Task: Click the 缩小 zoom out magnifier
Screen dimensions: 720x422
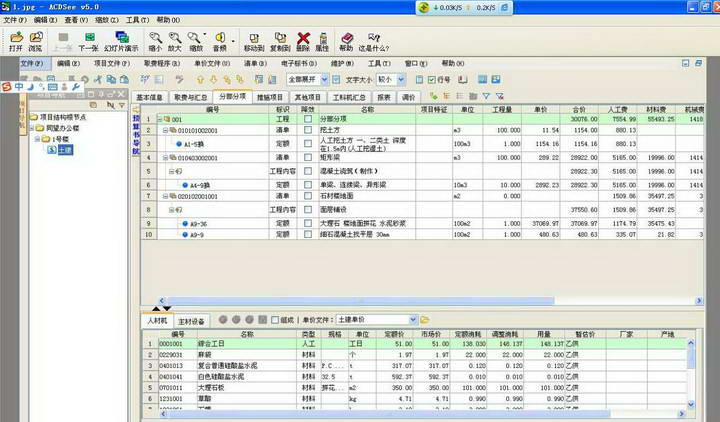Action: click(154, 40)
